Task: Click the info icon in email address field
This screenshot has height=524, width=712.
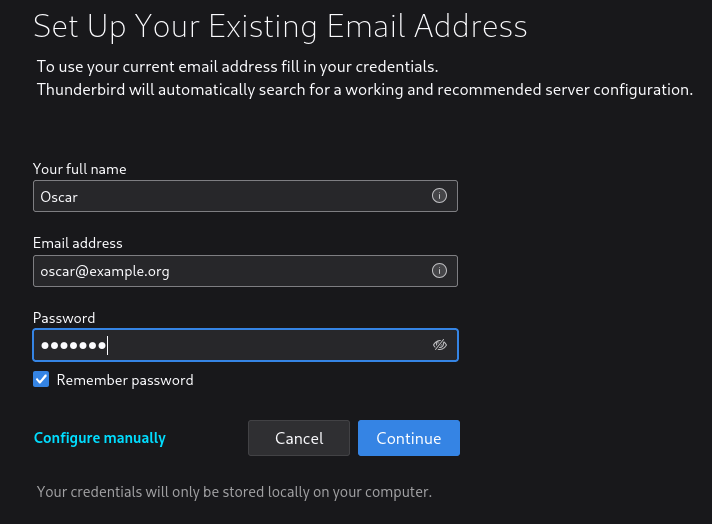Action: (438, 271)
